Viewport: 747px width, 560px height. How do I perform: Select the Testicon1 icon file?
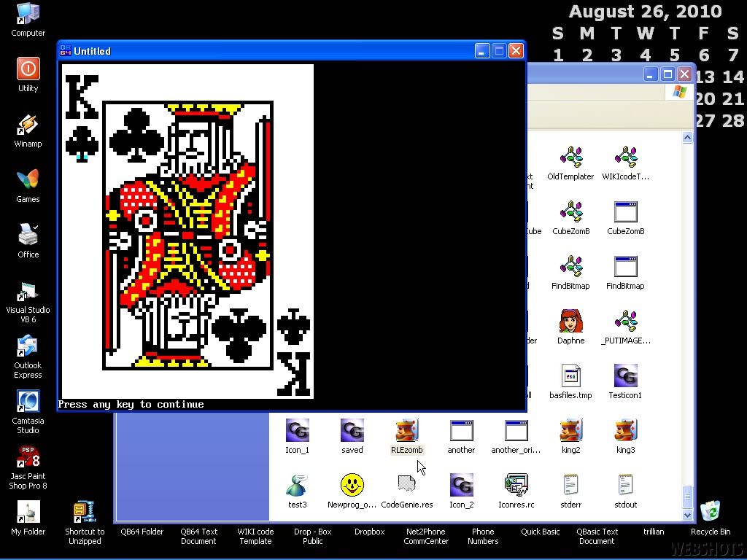625,382
